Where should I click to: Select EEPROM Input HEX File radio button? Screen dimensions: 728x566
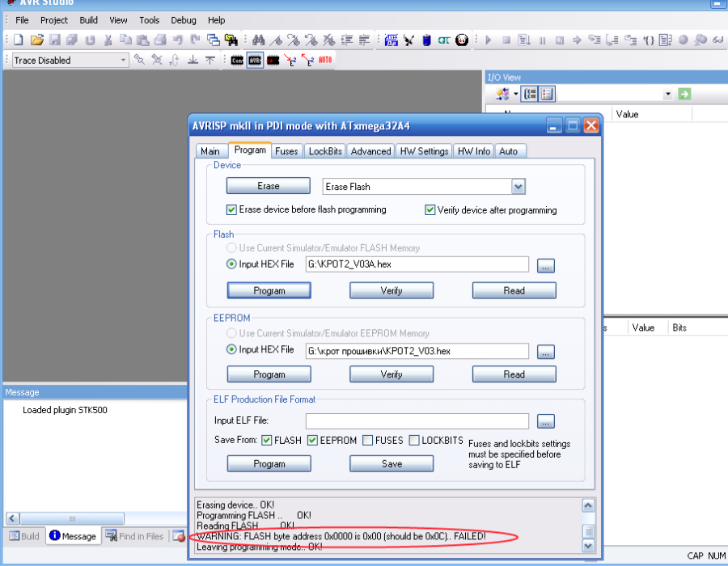[231, 349]
